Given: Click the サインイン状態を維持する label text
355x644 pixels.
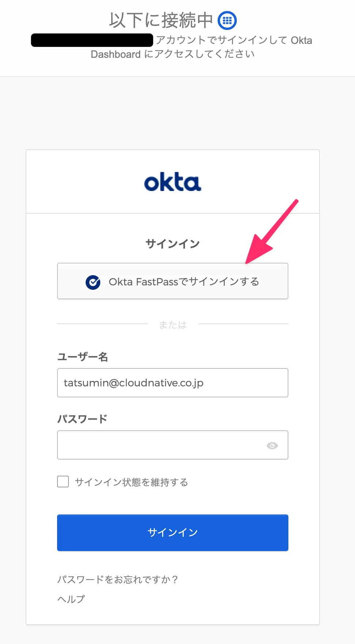Looking at the screenshot, I should click(x=131, y=482).
